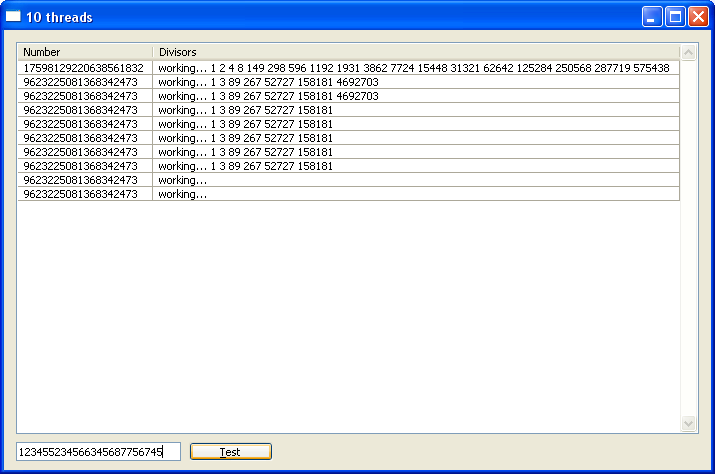Sort by the Number column header
The height and width of the screenshot is (474, 715).
click(85, 52)
